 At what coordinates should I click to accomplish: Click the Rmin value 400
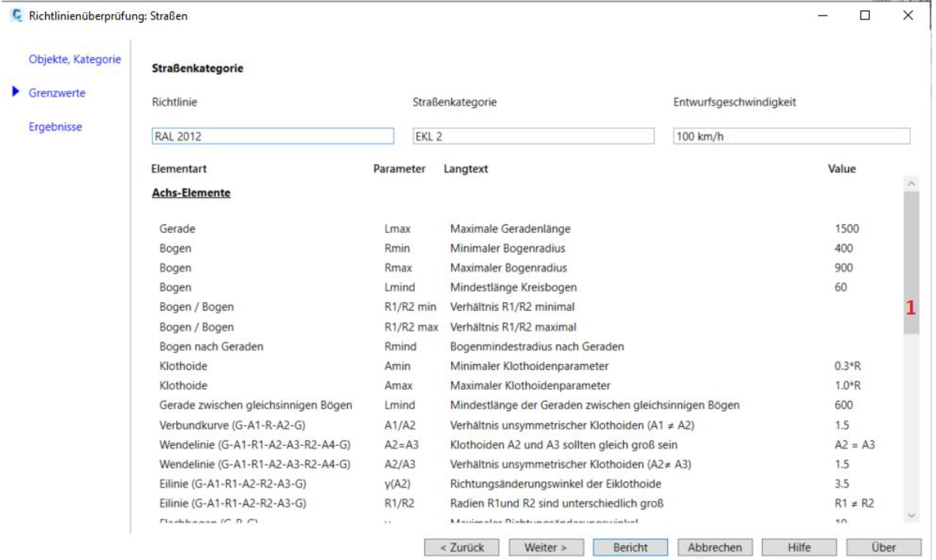coord(844,249)
